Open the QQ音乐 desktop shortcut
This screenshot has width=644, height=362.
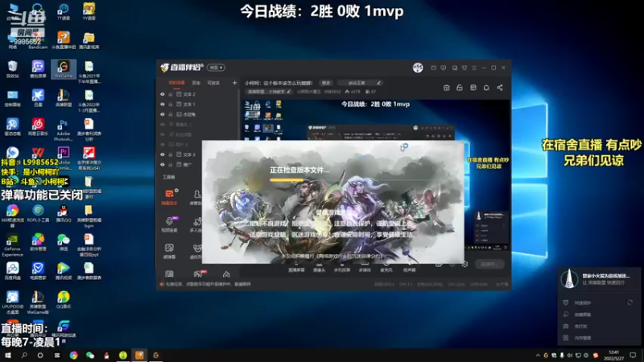coord(64,299)
